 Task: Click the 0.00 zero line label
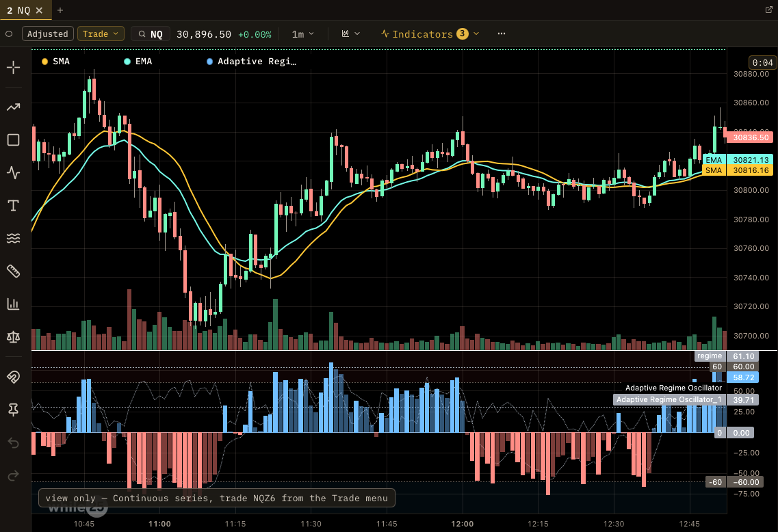point(741,433)
